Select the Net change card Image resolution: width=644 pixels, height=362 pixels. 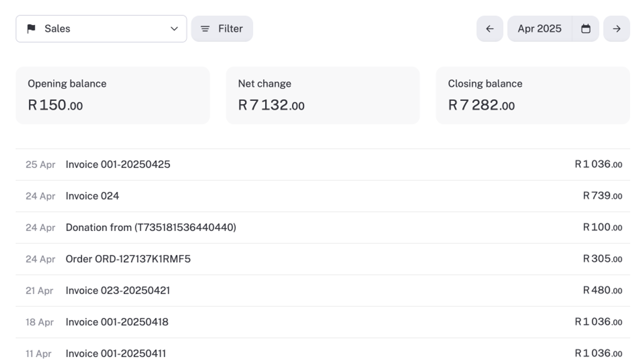322,95
